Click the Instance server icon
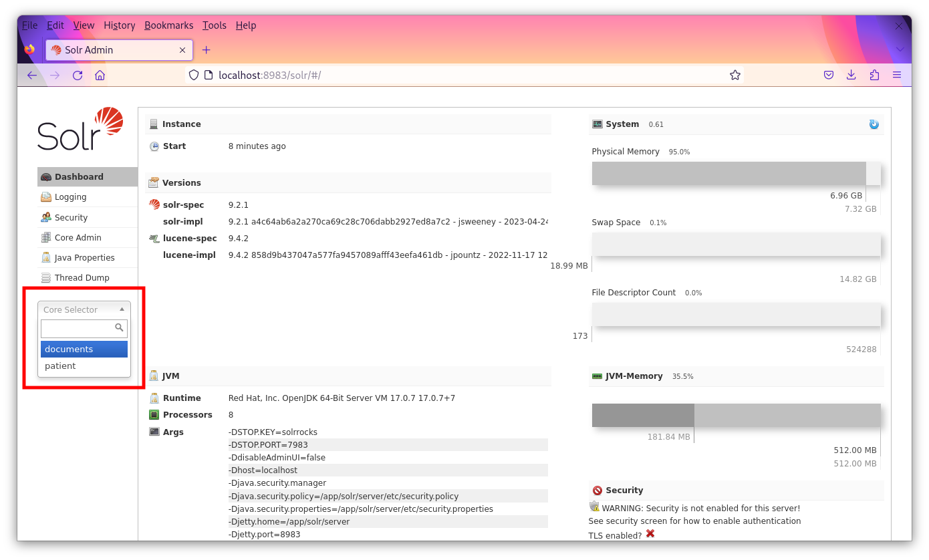Screen dimensions: 929x560 pos(154,124)
